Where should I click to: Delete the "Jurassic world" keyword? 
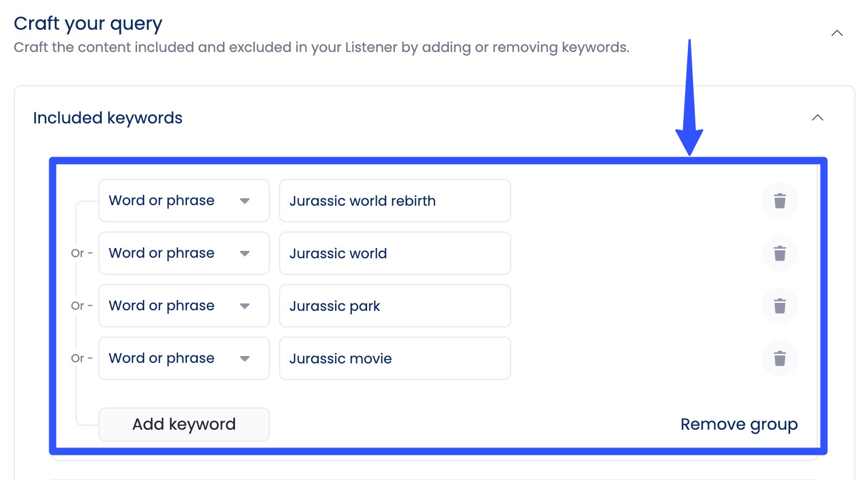[x=779, y=253]
